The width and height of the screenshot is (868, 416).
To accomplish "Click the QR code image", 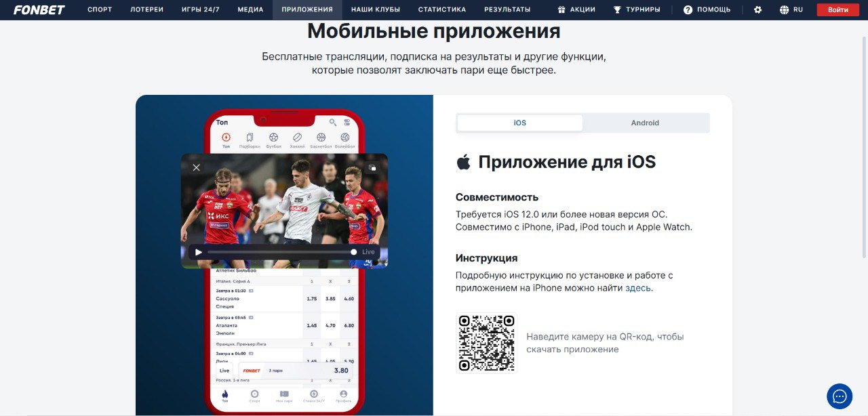I will [x=486, y=343].
